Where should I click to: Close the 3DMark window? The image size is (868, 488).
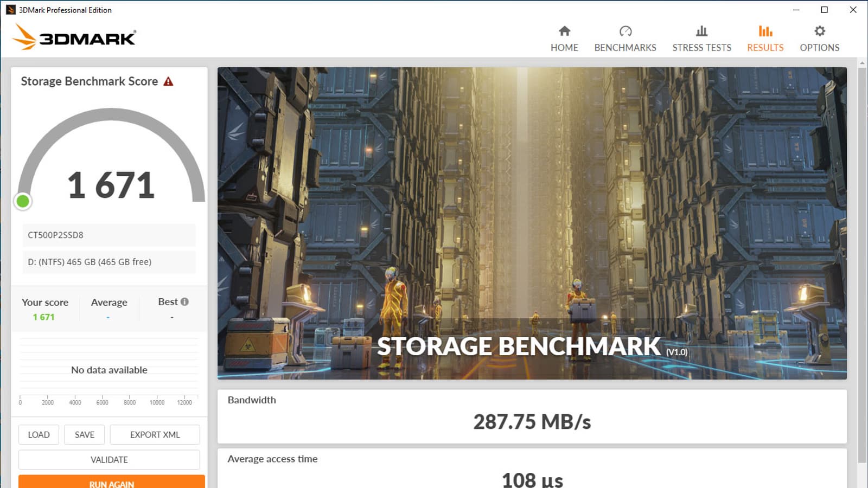(853, 10)
